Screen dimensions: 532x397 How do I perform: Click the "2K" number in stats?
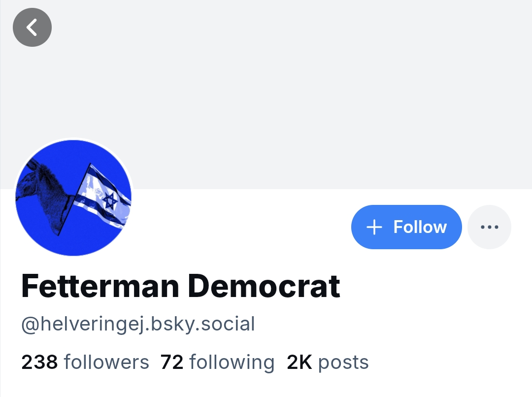click(x=299, y=362)
